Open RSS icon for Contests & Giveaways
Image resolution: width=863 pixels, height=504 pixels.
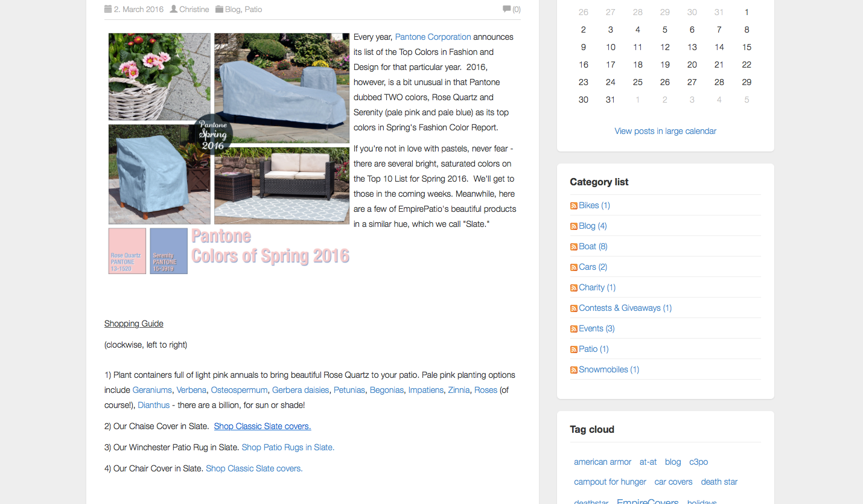click(x=573, y=308)
